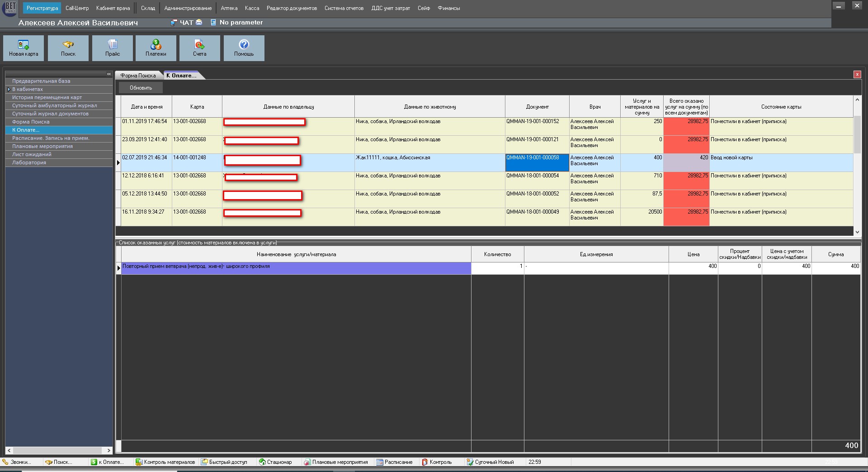Collapse the left sidebar panel
The image size is (868, 472).
[x=108, y=74]
